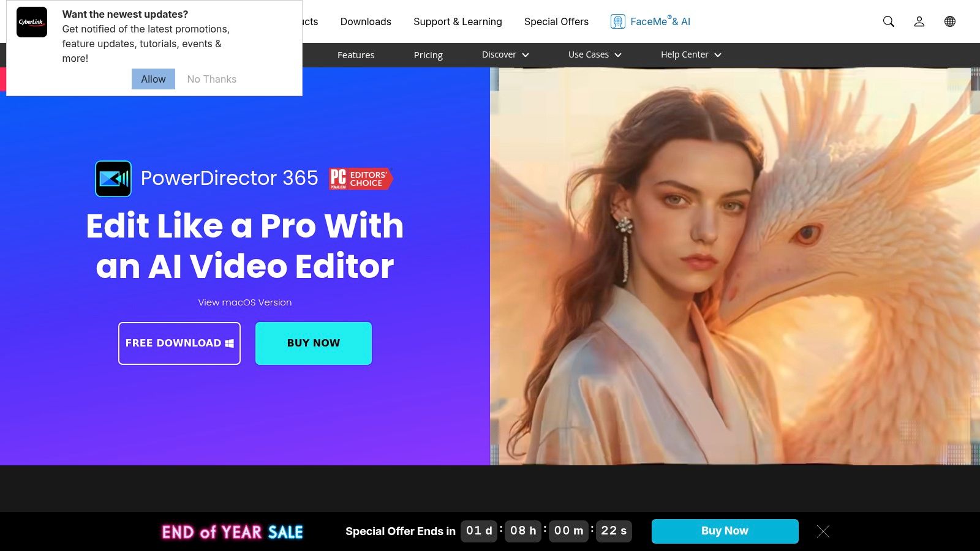Screen dimensions: 980x551
Task: Decline notifications with No Thanks
Action: [x=211, y=79]
